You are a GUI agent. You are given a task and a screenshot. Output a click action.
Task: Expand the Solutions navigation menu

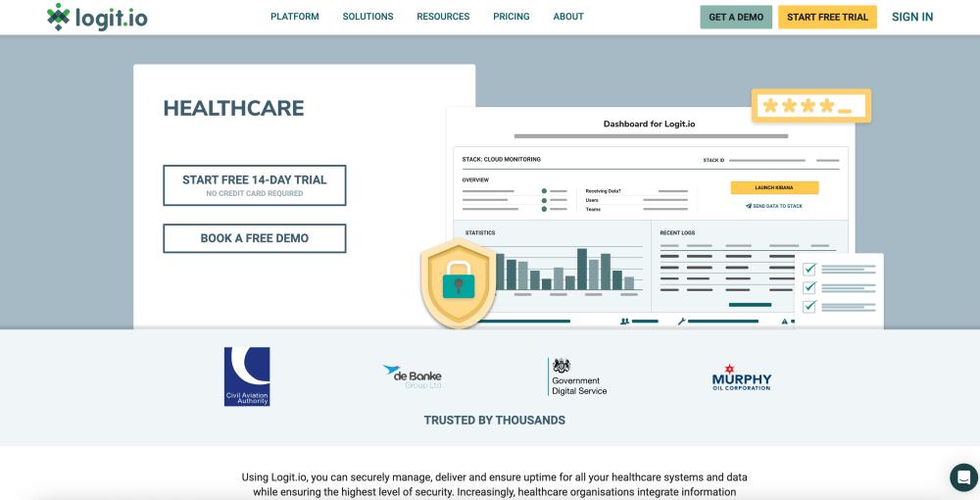coord(367,17)
